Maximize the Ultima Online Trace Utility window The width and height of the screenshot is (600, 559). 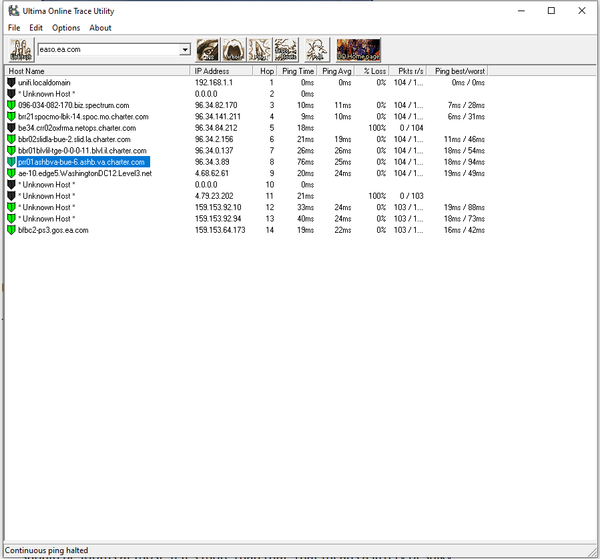pos(551,11)
